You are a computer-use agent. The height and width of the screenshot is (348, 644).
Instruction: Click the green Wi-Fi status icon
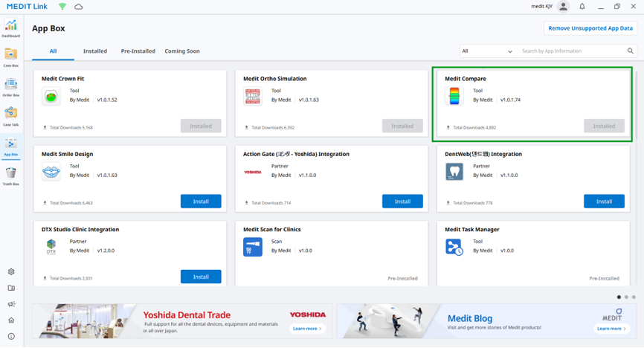pyautogui.click(x=62, y=7)
